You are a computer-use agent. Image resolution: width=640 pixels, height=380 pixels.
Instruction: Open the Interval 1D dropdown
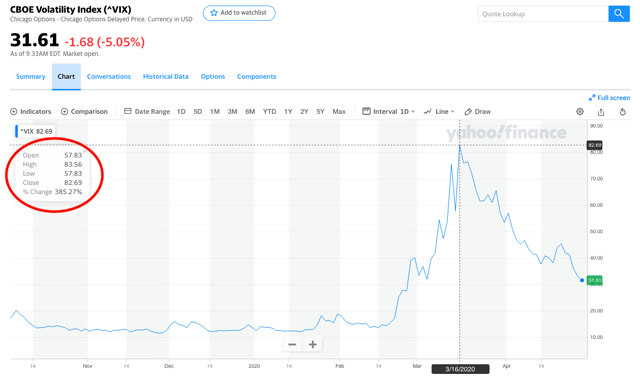pyautogui.click(x=389, y=111)
